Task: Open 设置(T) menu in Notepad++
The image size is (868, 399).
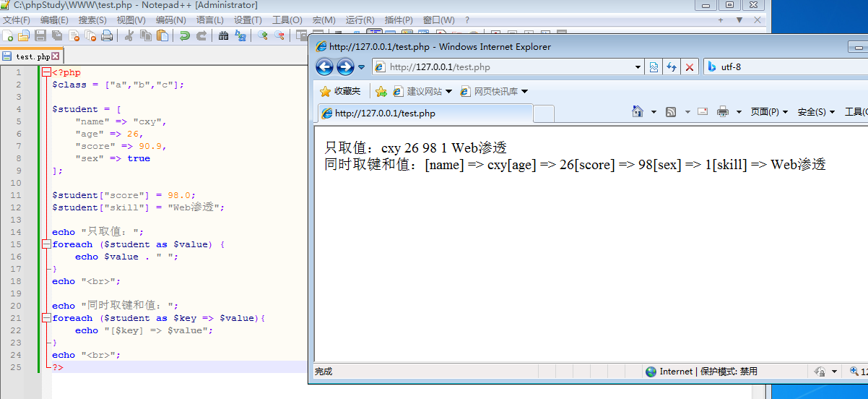Action: tap(248, 20)
